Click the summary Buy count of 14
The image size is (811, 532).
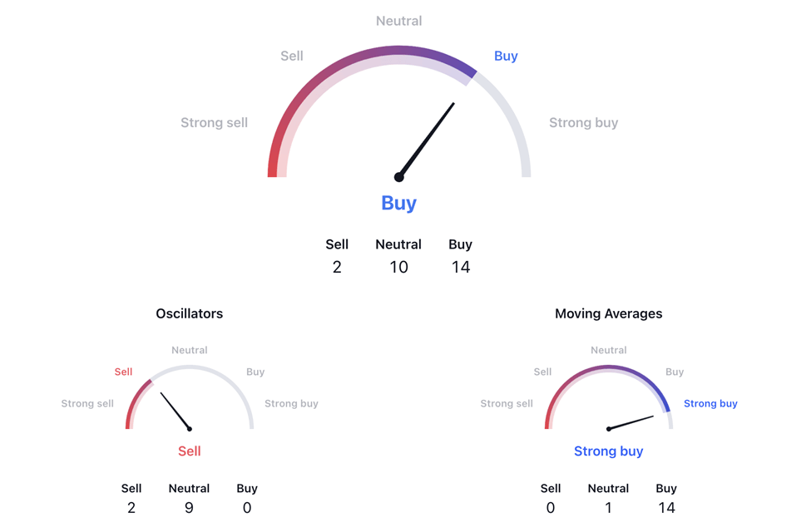click(460, 268)
